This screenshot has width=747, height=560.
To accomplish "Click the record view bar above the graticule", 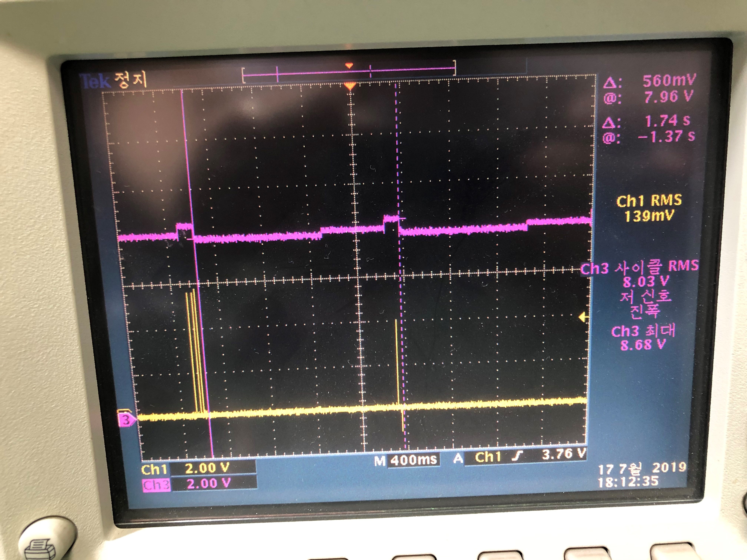I will 349,71.
